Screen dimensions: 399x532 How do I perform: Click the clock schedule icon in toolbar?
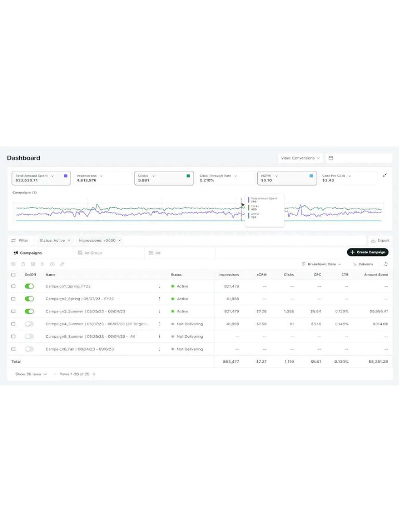coord(52,264)
